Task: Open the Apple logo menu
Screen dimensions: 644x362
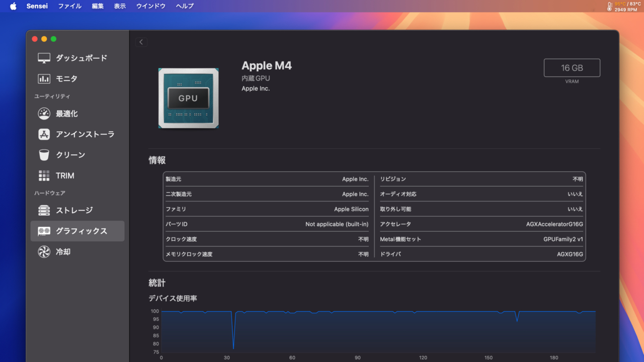Action: coord(13,6)
